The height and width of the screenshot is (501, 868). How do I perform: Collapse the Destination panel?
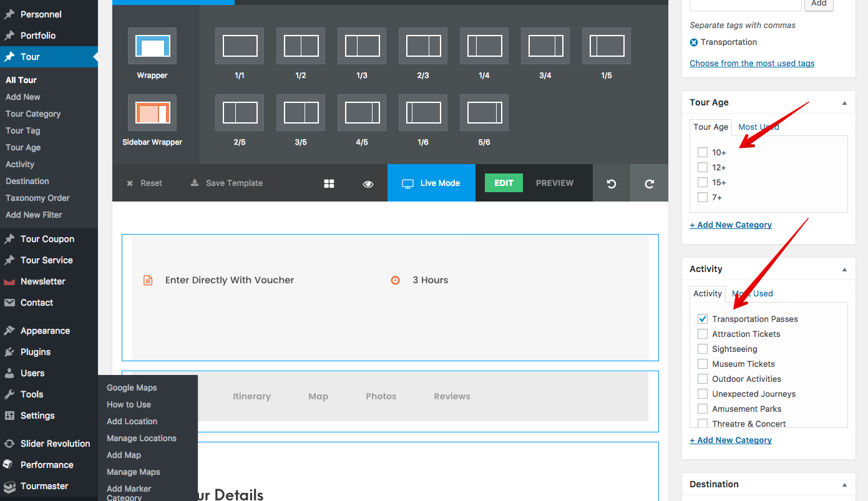tap(844, 485)
